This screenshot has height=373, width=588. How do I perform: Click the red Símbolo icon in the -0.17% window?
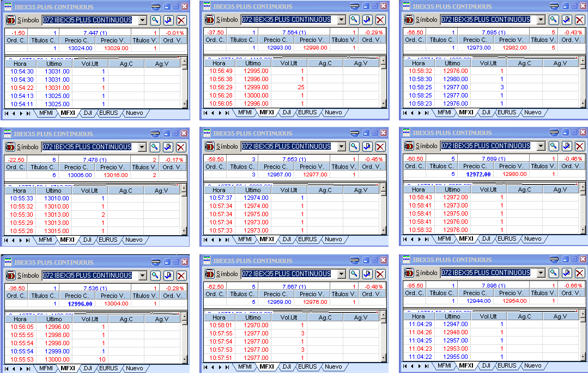[10, 147]
